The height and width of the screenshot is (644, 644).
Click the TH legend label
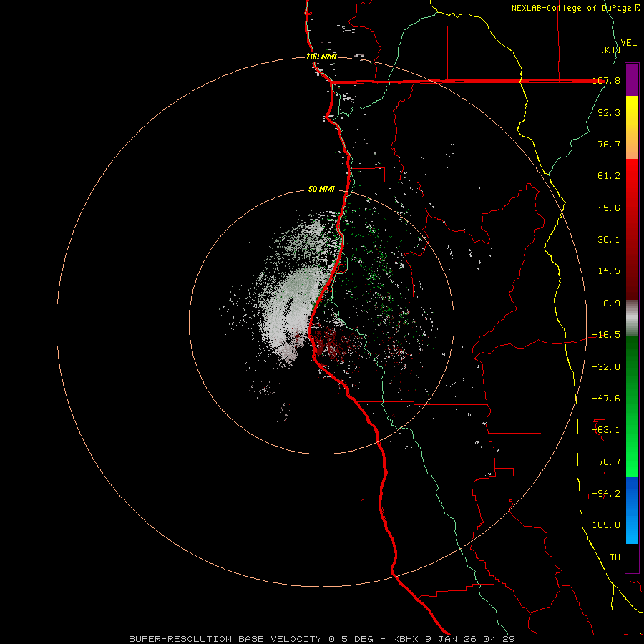615,557
